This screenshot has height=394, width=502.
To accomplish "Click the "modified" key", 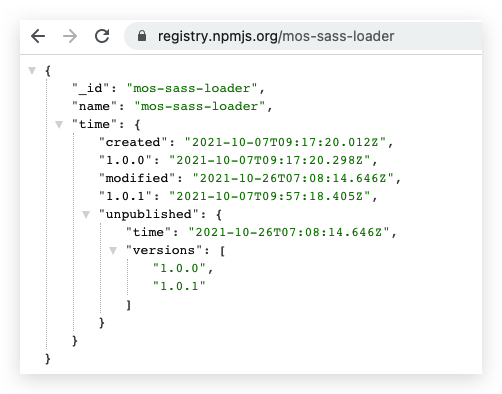I will (x=137, y=178).
